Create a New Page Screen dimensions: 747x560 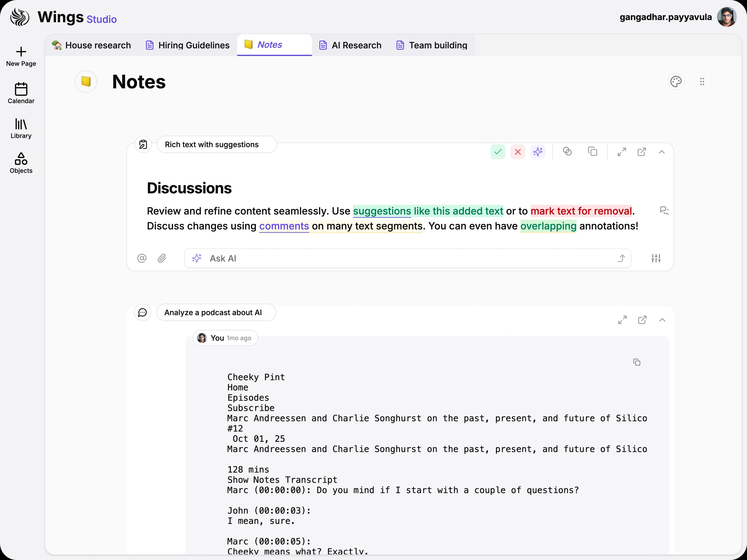coord(21,56)
